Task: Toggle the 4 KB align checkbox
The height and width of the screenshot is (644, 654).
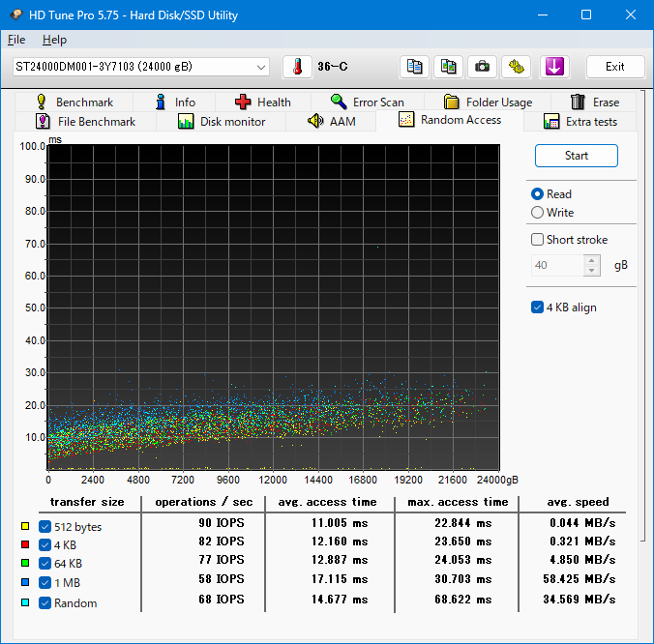Action: [538, 307]
